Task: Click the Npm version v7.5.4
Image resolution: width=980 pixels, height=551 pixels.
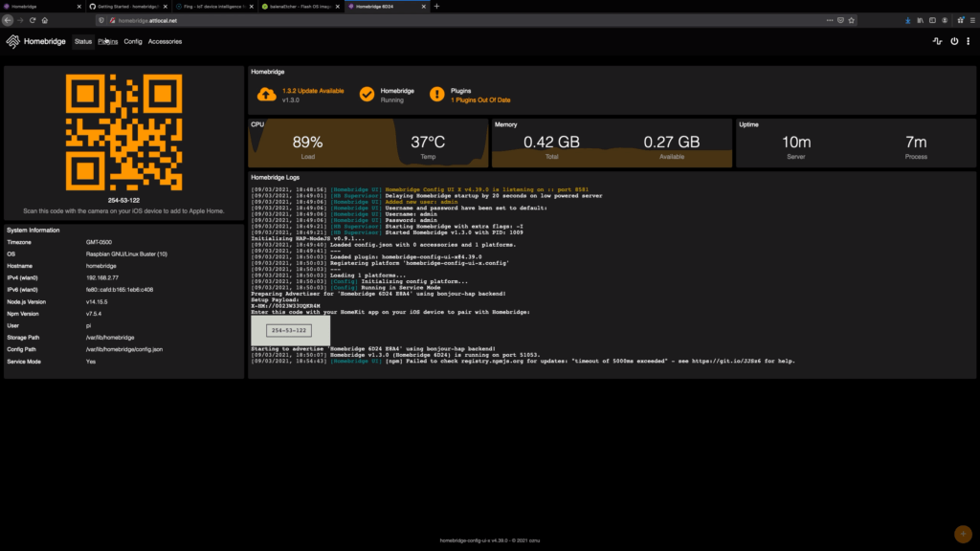Action: click(94, 314)
